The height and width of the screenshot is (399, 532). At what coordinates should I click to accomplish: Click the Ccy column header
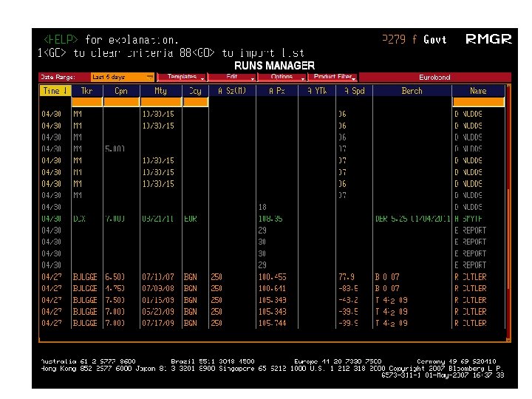pos(195,91)
